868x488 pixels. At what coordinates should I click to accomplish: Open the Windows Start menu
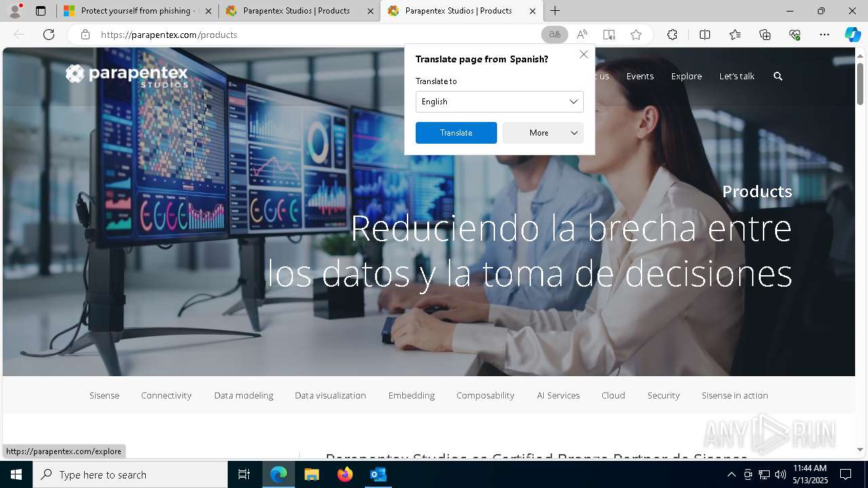pyautogui.click(x=16, y=474)
